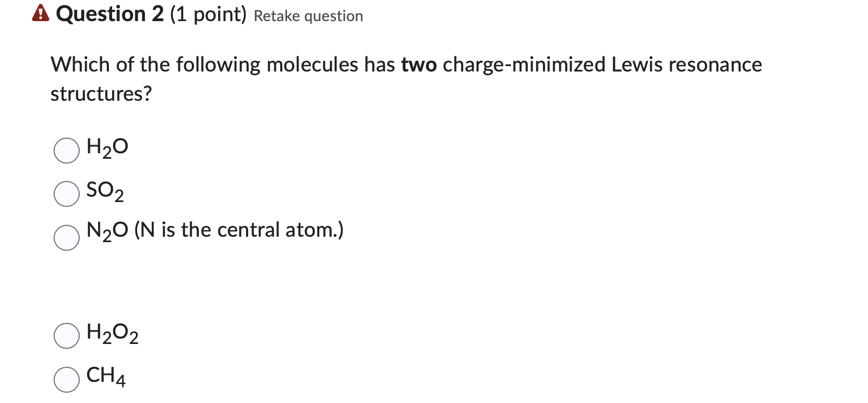Click the unselected circle for H2O2
Viewport: 868px width, 403px height.
pyautogui.click(x=66, y=336)
